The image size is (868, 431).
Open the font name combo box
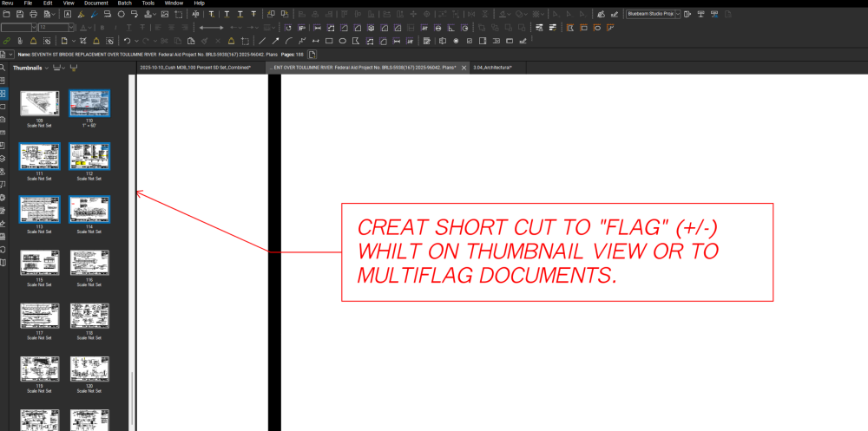pyautogui.click(x=18, y=27)
